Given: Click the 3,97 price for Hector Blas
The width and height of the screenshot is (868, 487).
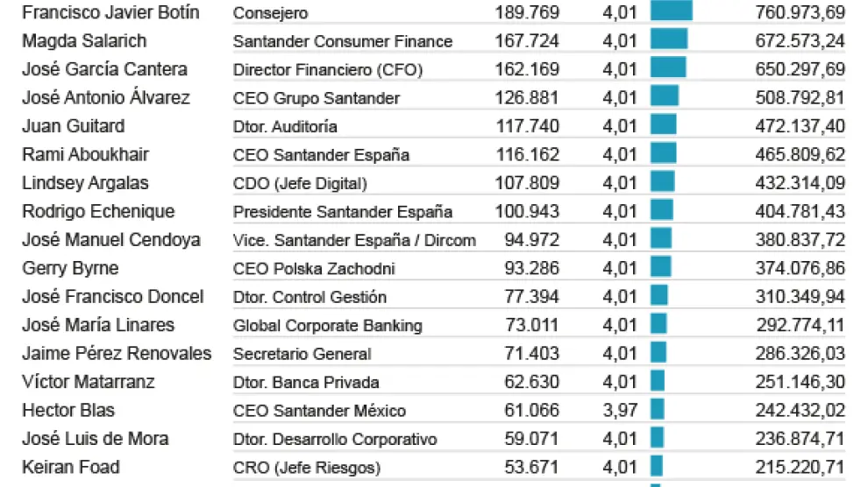Looking at the screenshot, I should pos(620,411).
